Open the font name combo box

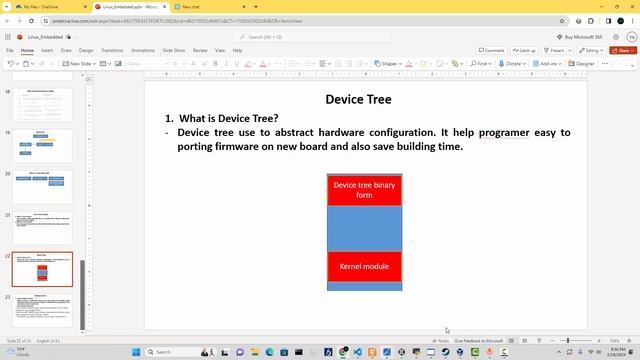coord(147,64)
